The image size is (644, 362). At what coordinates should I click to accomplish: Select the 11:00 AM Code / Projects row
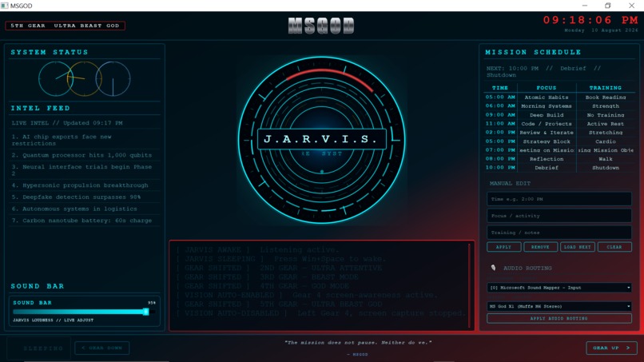[x=559, y=124]
